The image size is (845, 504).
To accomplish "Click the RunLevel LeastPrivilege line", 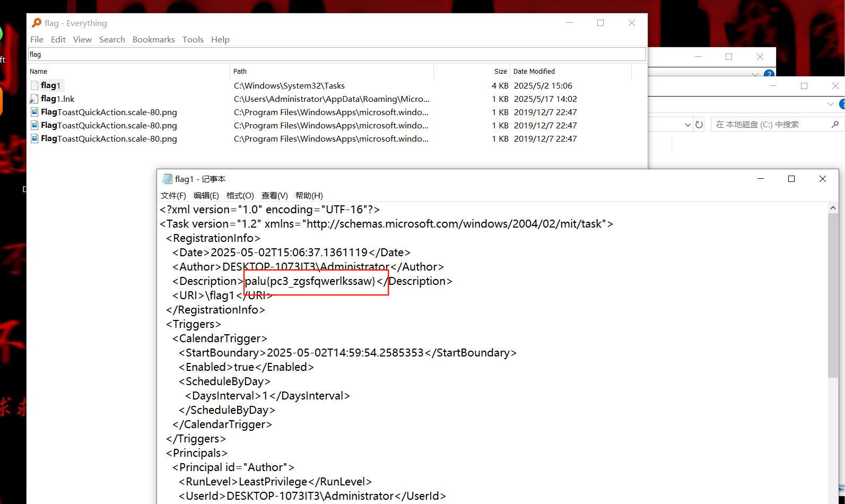I will click(x=275, y=482).
